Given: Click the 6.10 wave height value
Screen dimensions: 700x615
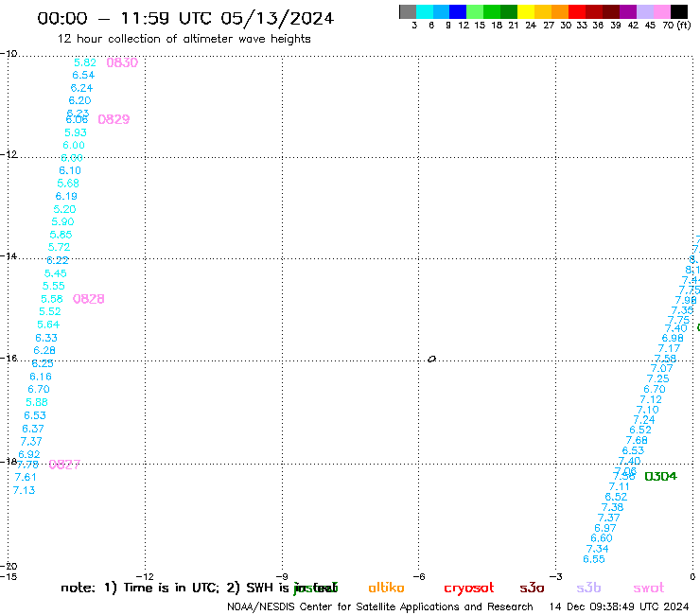Looking at the screenshot, I should (70, 170).
